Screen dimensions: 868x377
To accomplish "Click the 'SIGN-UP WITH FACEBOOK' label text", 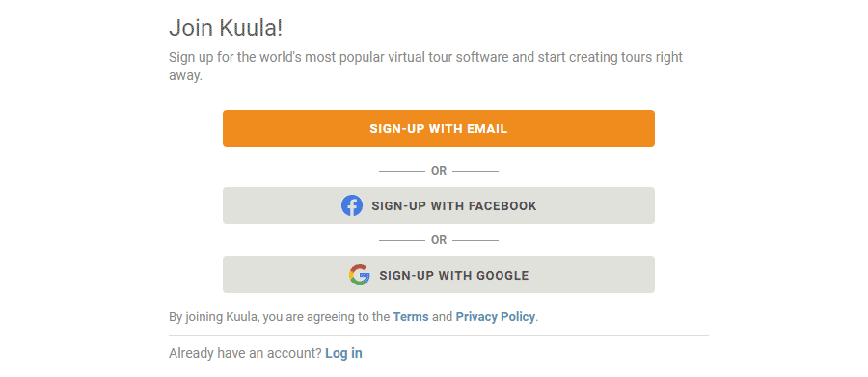I will 454,206.
